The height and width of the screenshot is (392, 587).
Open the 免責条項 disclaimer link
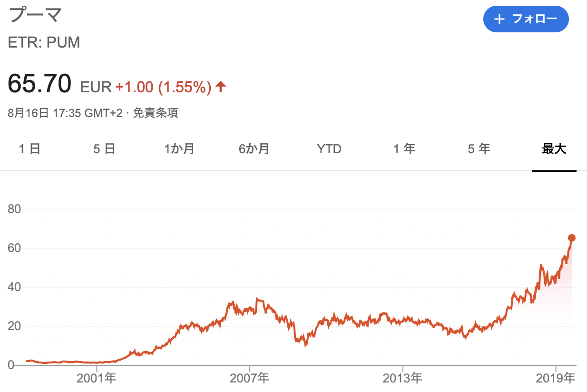[x=156, y=113]
